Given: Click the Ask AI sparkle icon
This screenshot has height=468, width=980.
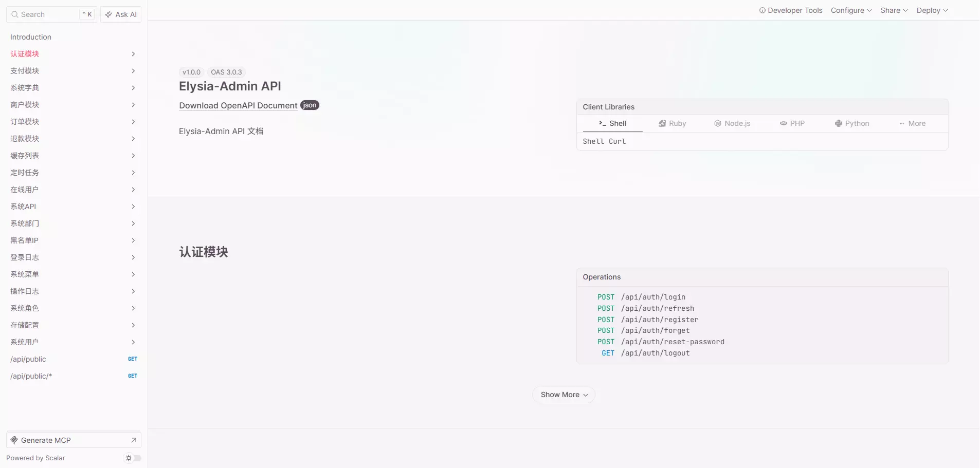Looking at the screenshot, I should [108, 14].
